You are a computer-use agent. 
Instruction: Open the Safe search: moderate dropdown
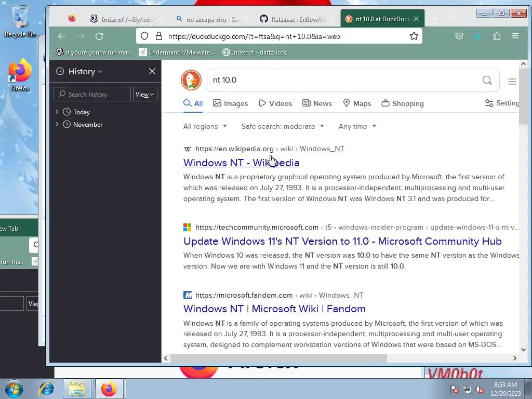pos(283,126)
